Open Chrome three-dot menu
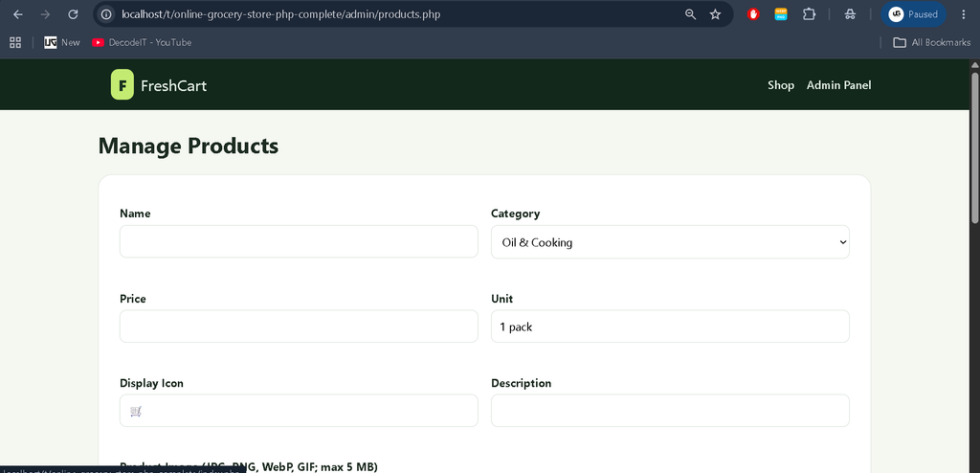Screen dimensions: 980x473 point(963,14)
